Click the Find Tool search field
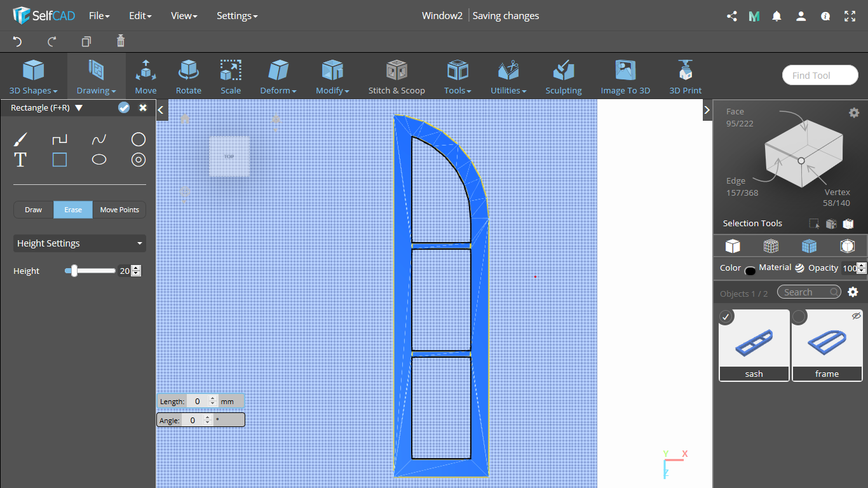868x488 pixels. [820, 75]
